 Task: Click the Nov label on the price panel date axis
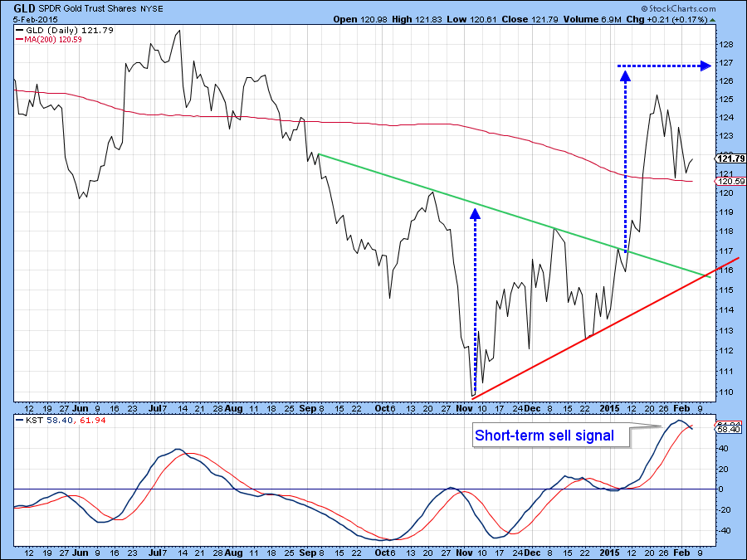pyautogui.click(x=464, y=408)
